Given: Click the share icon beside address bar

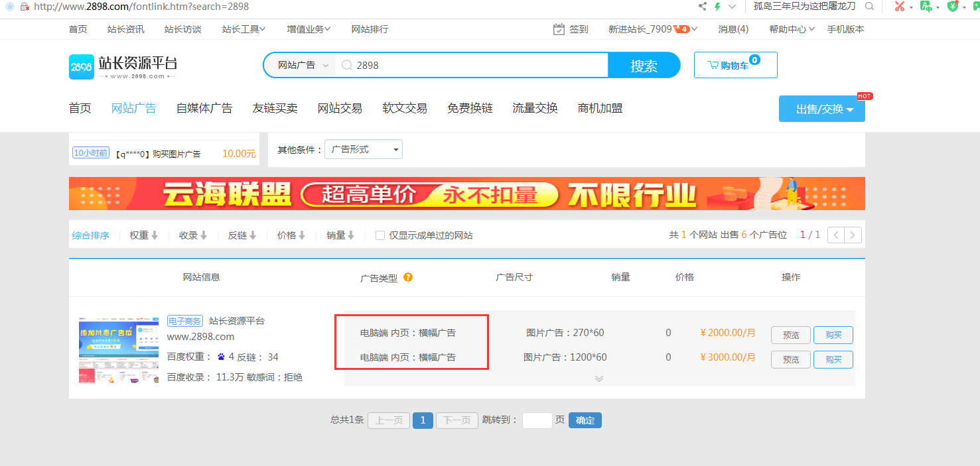Looking at the screenshot, I should [x=701, y=6].
